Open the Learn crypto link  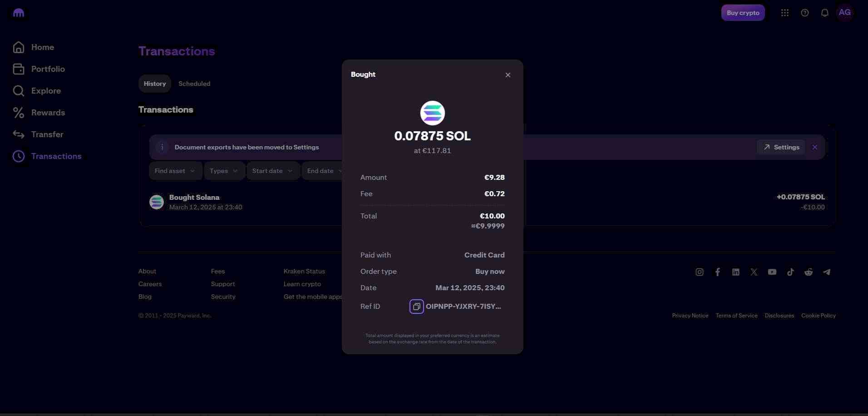[x=302, y=284]
